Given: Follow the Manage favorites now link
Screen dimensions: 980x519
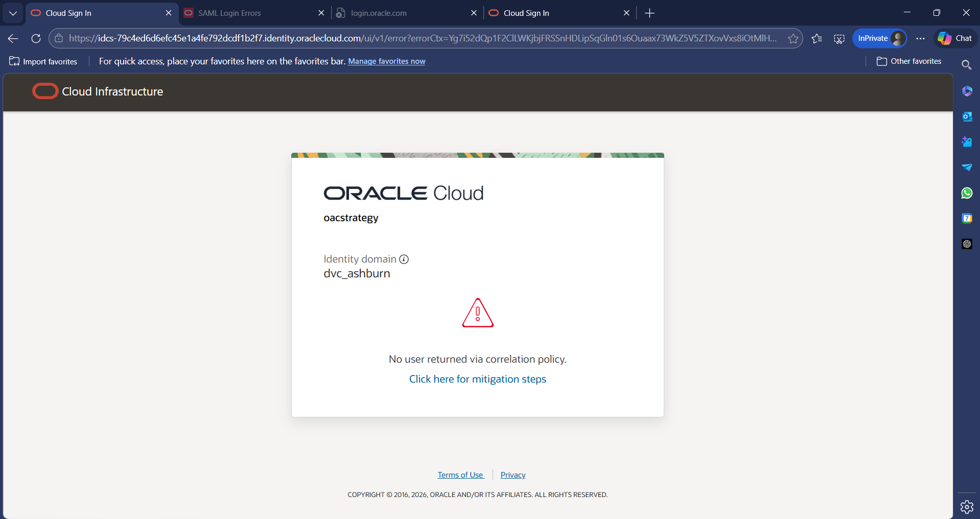Looking at the screenshot, I should pyautogui.click(x=387, y=61).
